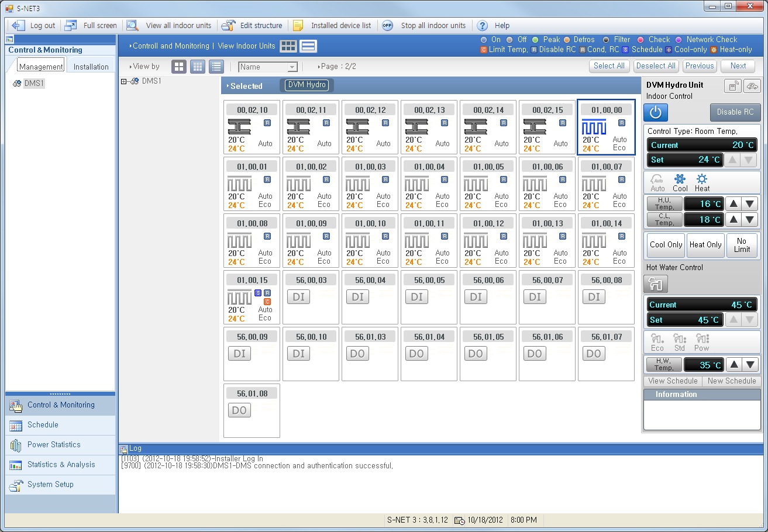Switch to list view icon in View by
Screen dimensions: 768x532
[216, 67]
